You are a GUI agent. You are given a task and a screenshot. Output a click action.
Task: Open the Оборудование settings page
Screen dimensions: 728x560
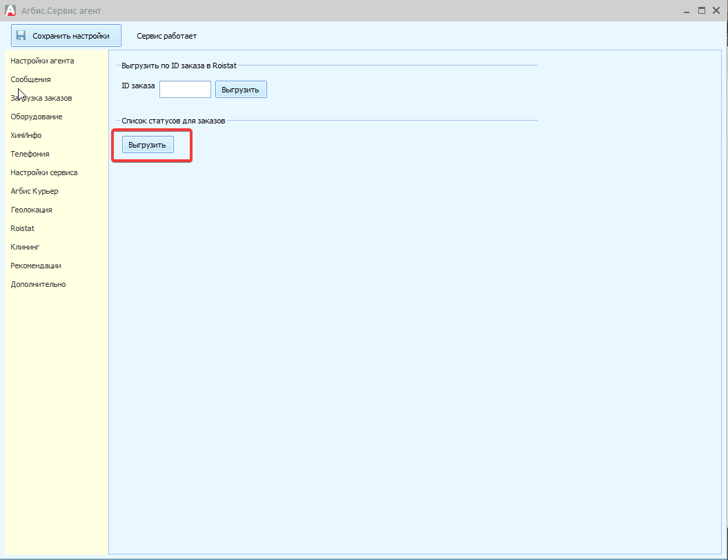(37, 117)
